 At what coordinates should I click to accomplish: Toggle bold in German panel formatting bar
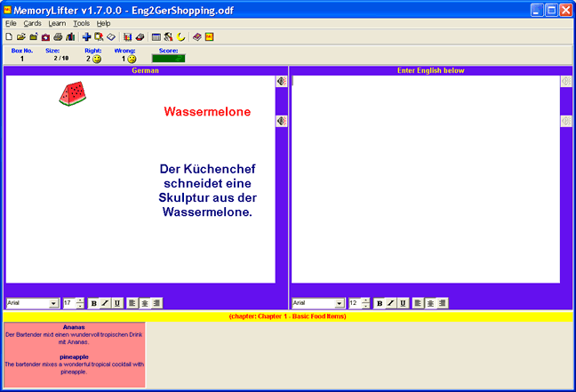click(x=93, y=303)
